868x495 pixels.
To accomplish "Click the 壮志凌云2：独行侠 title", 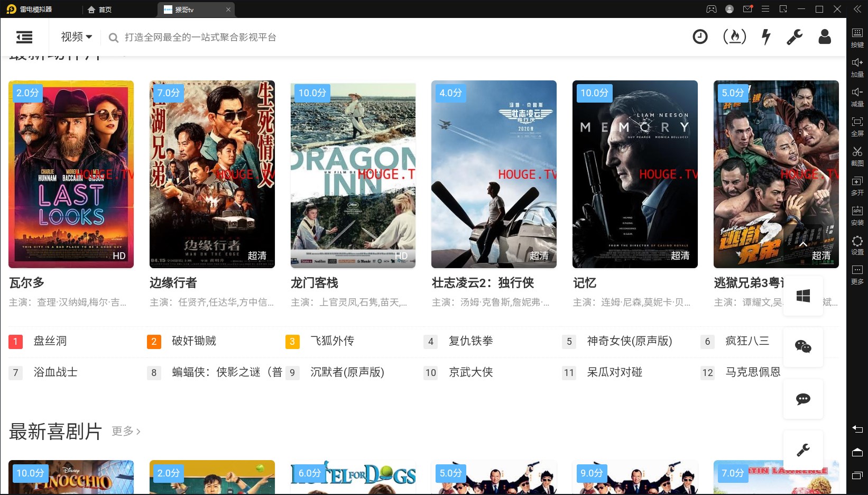I will [x=483, y=283].
